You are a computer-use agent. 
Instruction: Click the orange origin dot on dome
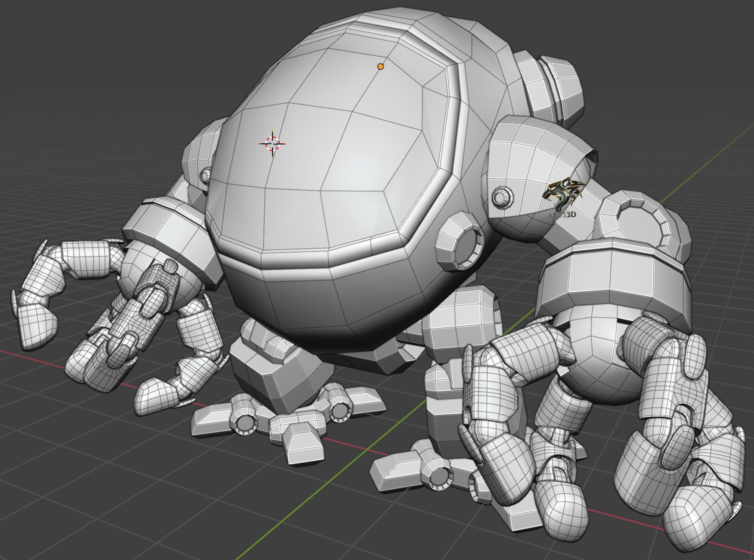(380, 67)
